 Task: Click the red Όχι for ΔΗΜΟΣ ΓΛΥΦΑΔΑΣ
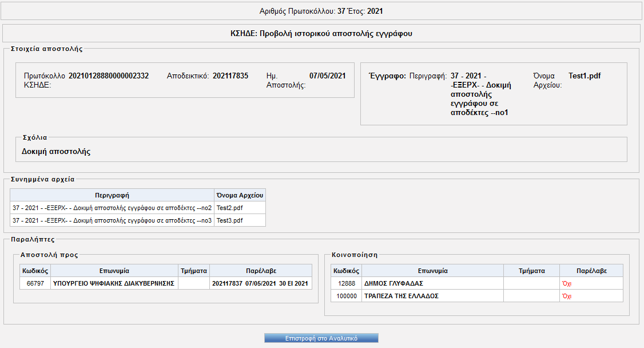567,283
